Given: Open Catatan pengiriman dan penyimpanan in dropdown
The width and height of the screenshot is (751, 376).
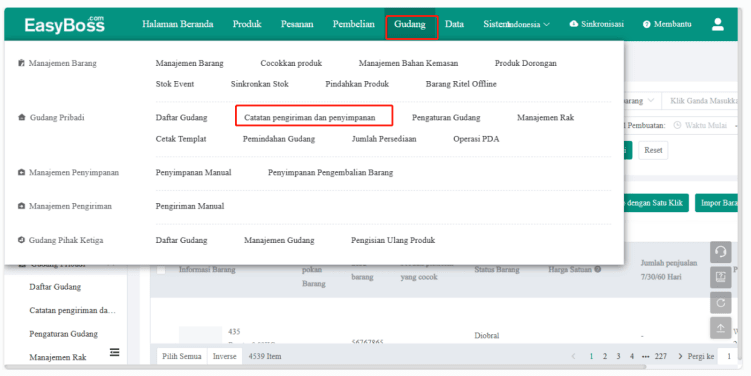Looking at the screenshot, I should 310,117.
